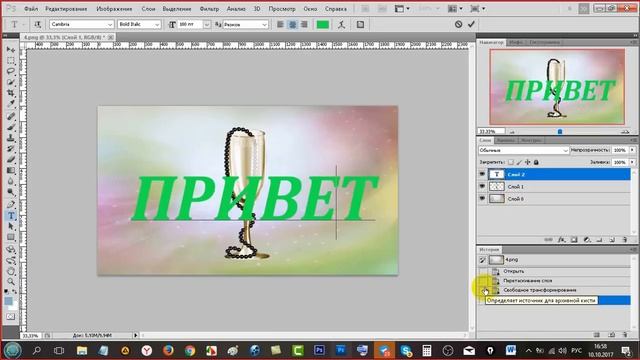Open the warp text dialog
This screenshot has width=640, height=360.
coord(342,24)
